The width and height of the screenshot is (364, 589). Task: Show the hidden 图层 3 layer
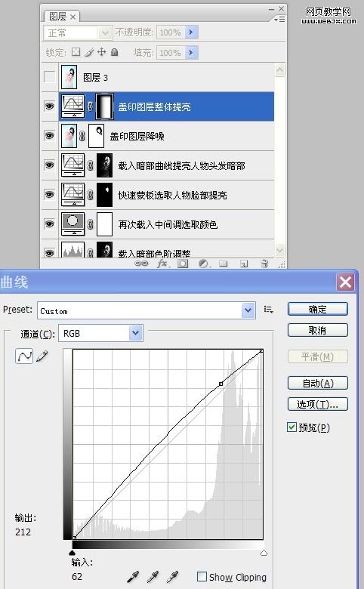[x=49, y=76]
